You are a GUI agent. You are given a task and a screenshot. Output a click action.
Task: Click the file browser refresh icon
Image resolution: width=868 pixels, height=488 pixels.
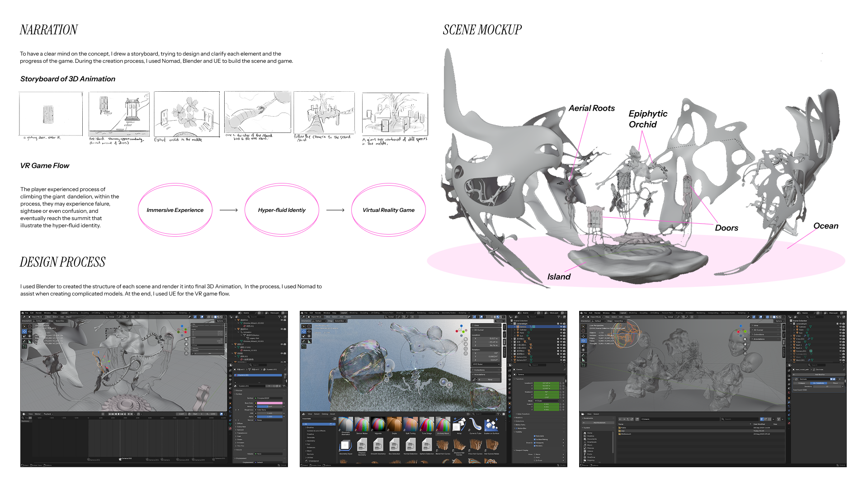coord(632,419)
